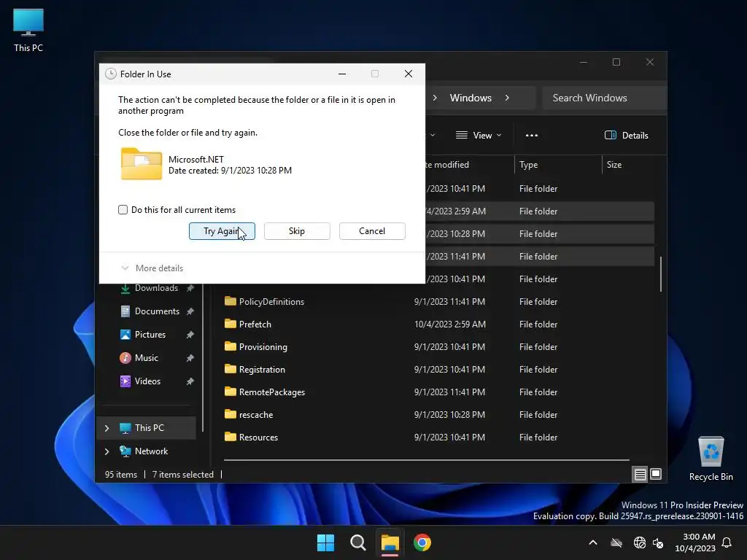Select Network in the navigation pane
This screenshot has height=560, width=747.
click(x=152, y=451)
